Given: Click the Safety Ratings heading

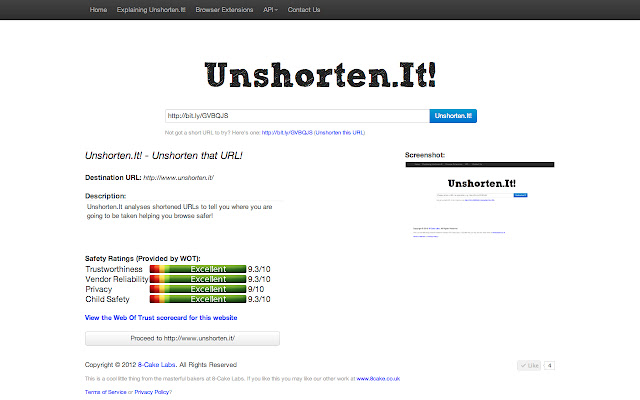Looking at the screenshot, I should (142, 258).
